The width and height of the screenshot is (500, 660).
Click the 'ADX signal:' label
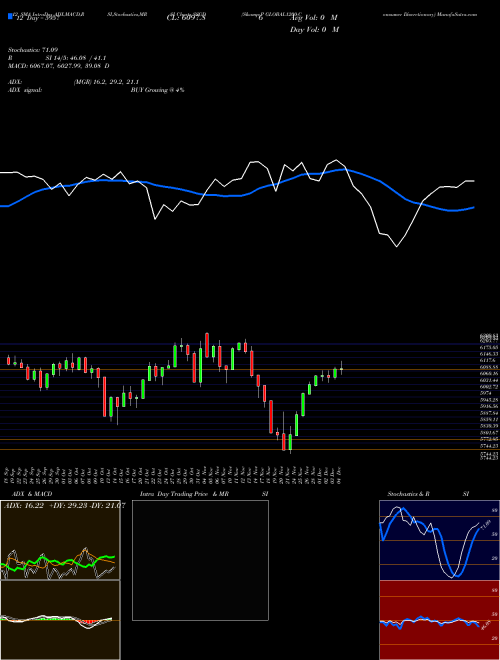24,90
